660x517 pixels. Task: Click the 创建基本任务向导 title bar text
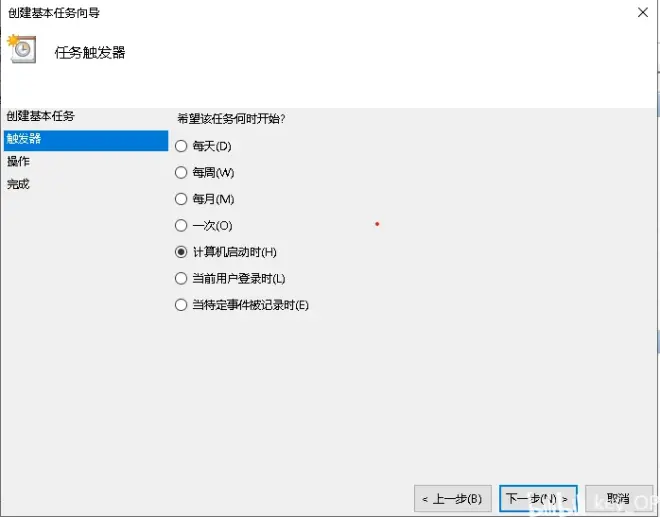tap(54, 13)
